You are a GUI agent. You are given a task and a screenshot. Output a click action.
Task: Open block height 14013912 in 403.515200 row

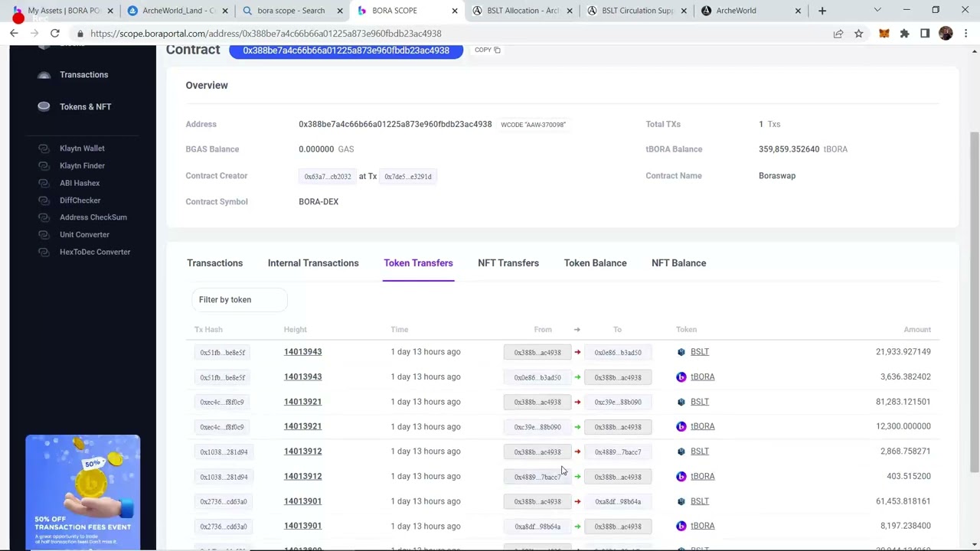pos(302,476)
